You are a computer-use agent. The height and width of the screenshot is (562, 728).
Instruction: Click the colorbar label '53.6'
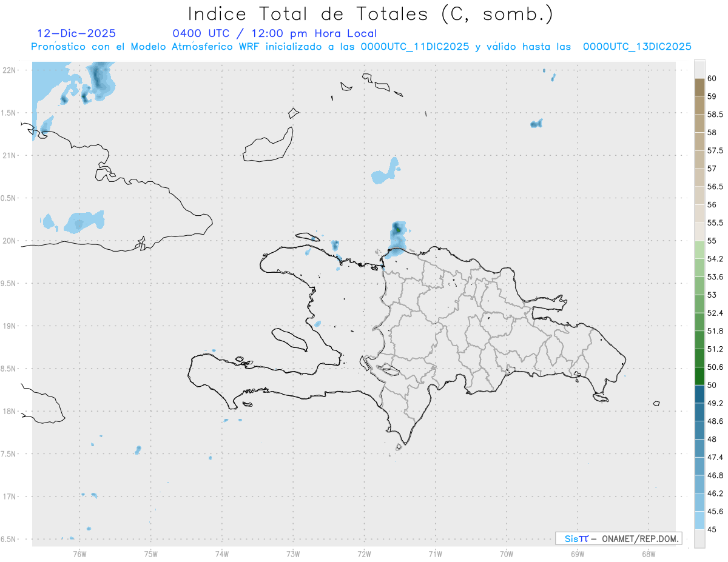pos(715,277)
